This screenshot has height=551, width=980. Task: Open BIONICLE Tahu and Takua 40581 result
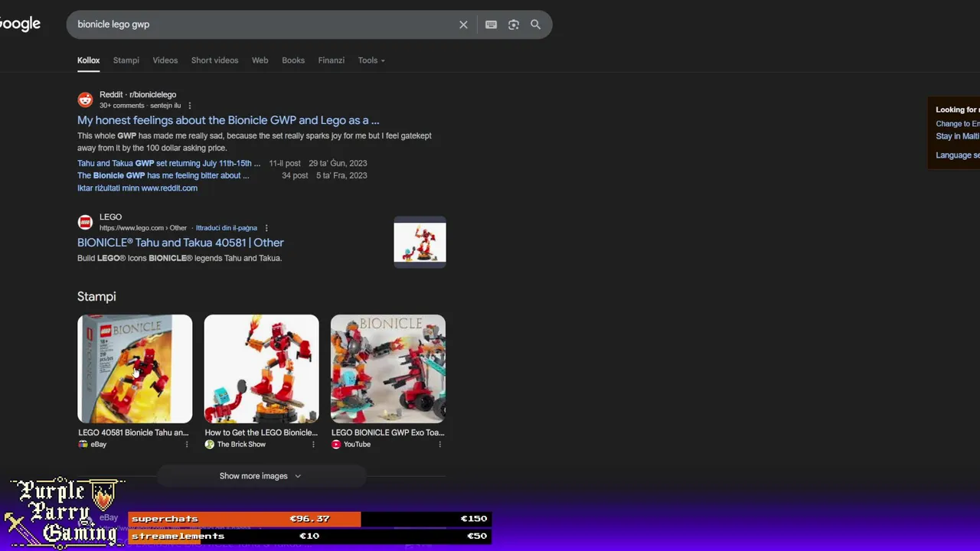pos(181,243)
